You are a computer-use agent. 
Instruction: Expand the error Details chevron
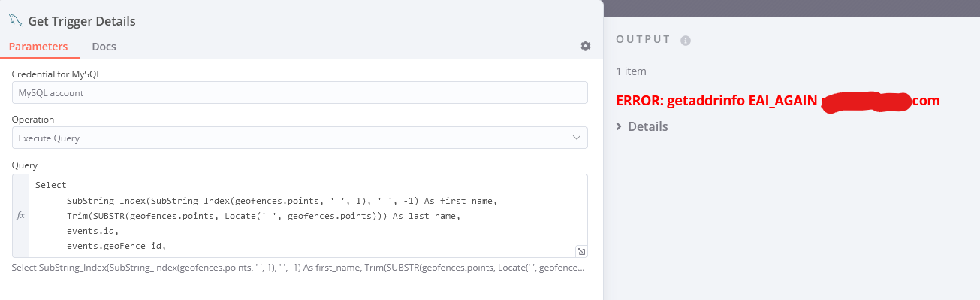tap(619, 126)
